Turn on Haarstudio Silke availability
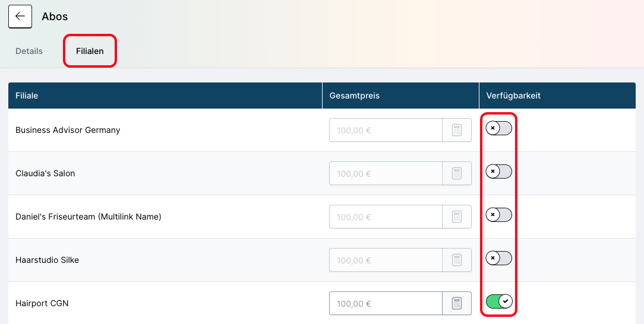This screenshot has width=644, height=324. pos(498,258)
